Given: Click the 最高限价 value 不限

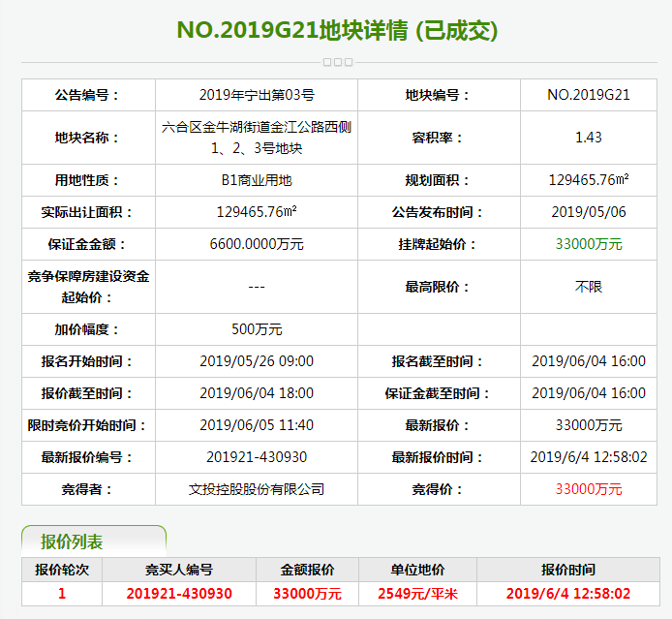Looking at the screenshot, I should (x=589, y=287).
